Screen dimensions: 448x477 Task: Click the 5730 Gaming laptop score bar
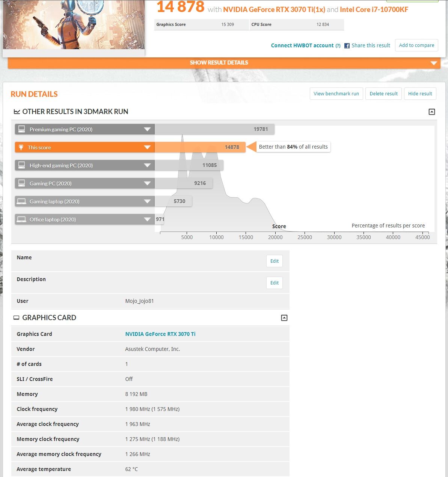pos(173,202)
